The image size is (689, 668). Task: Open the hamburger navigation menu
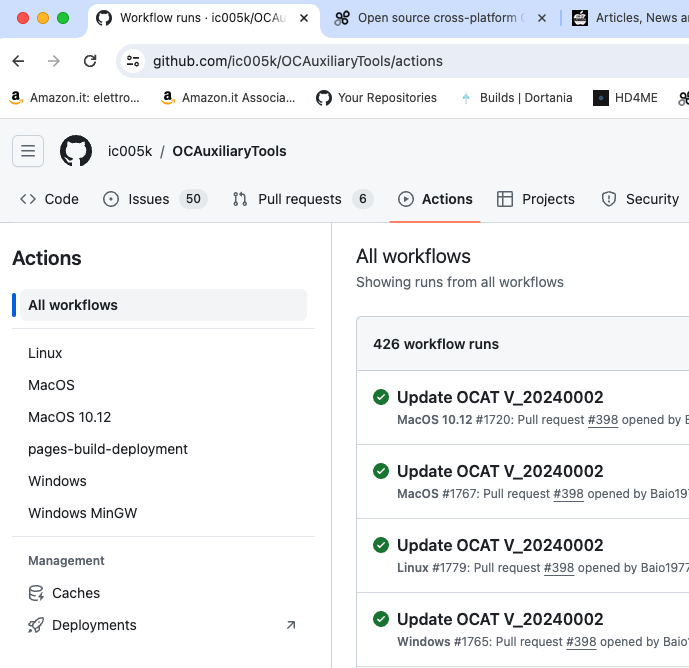(28, 151)
